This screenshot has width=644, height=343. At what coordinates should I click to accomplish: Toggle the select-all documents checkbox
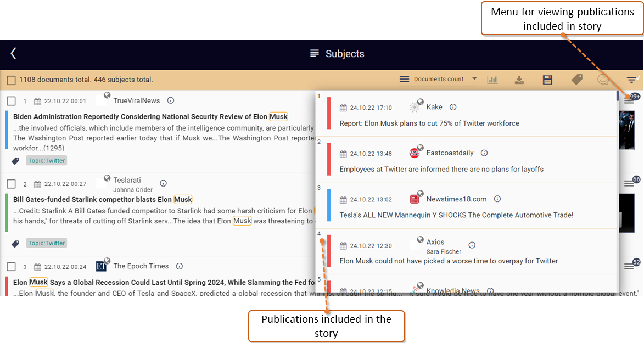pos(11,80)
